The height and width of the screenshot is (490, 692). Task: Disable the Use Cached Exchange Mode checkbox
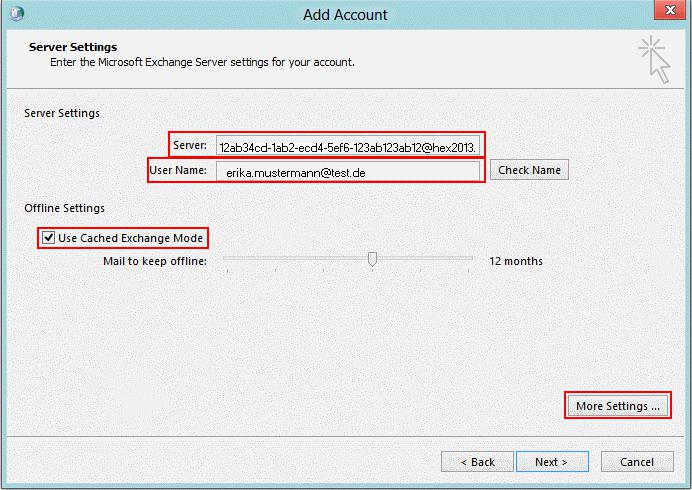(x=48, y=238)
